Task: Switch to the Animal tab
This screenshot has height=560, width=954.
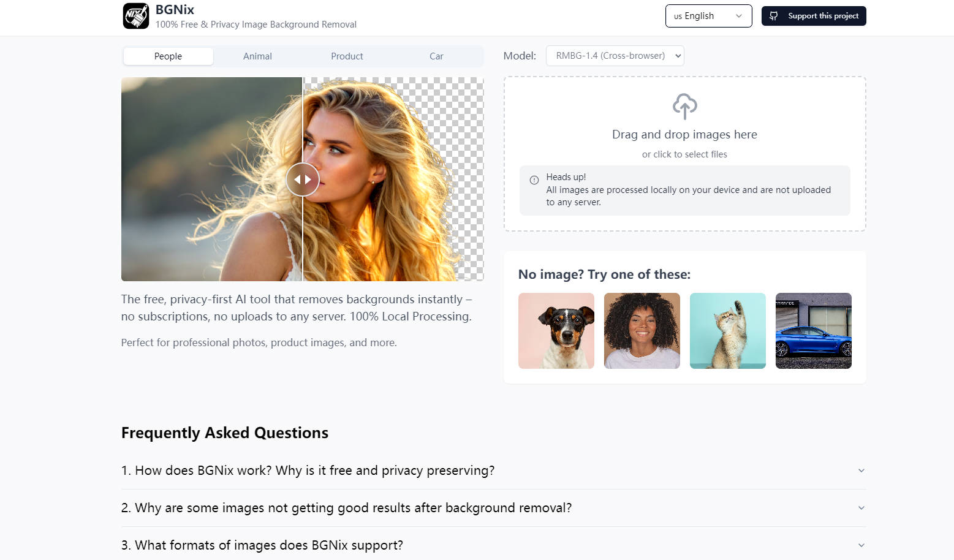Action: pos(257,56)
